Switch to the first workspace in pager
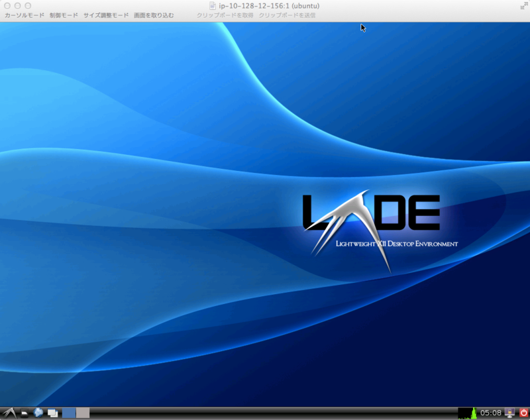The height and width of the screenshot is (420, 530). 69,413
